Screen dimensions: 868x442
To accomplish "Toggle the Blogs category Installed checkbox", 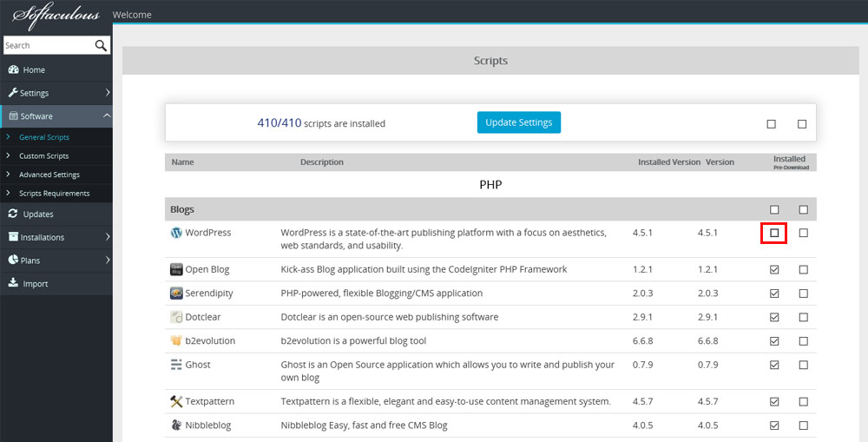I will point(774,209).
